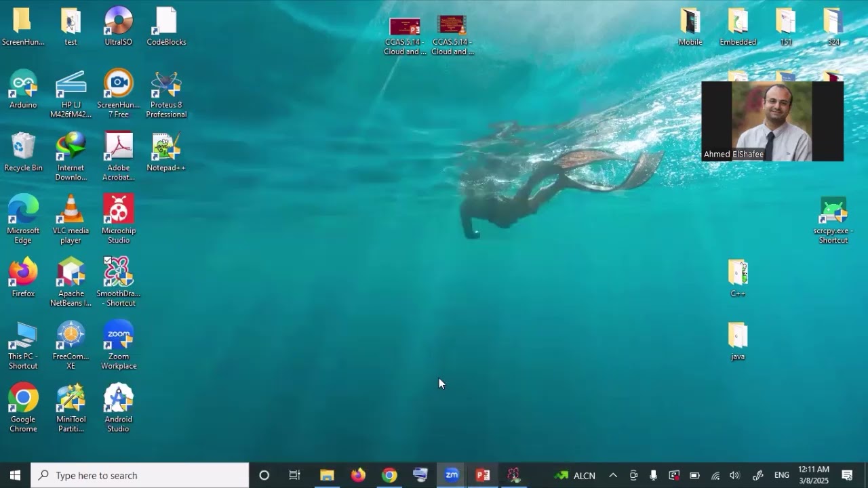
Task: Click the microphone tray icon
Action: pyautogui.click(x=653, y=475)
